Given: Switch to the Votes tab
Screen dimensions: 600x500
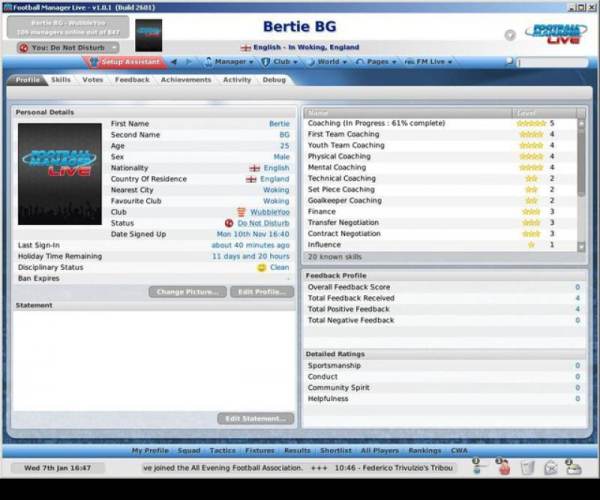Looking at the screenshot, I should (93, 80).
